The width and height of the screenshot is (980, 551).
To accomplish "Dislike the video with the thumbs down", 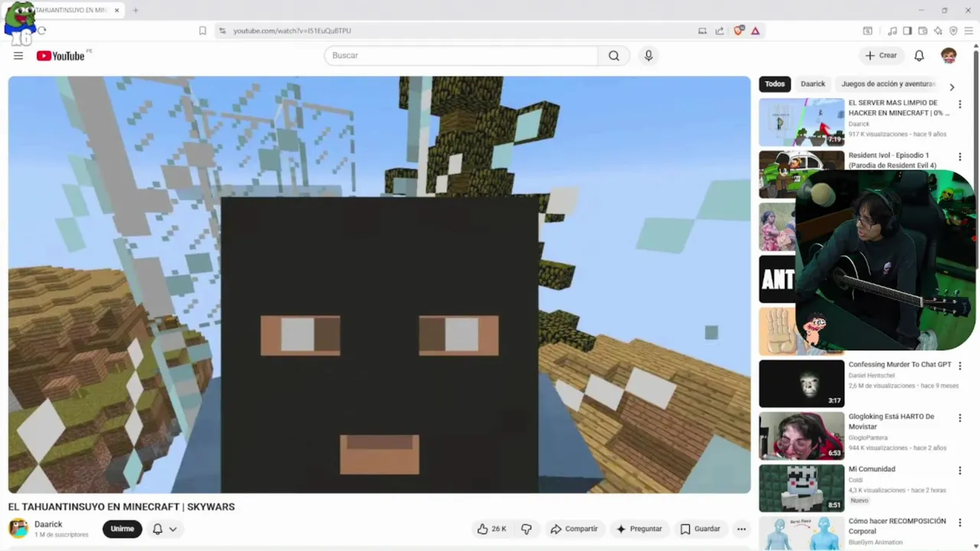I will point(527,529).
